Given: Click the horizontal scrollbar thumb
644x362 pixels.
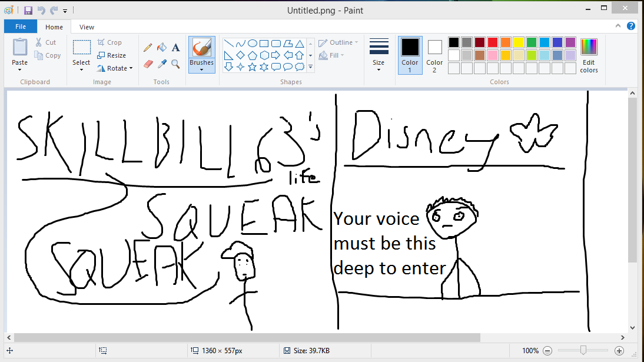Looking at the screenshot, I should tap(247, 337).
